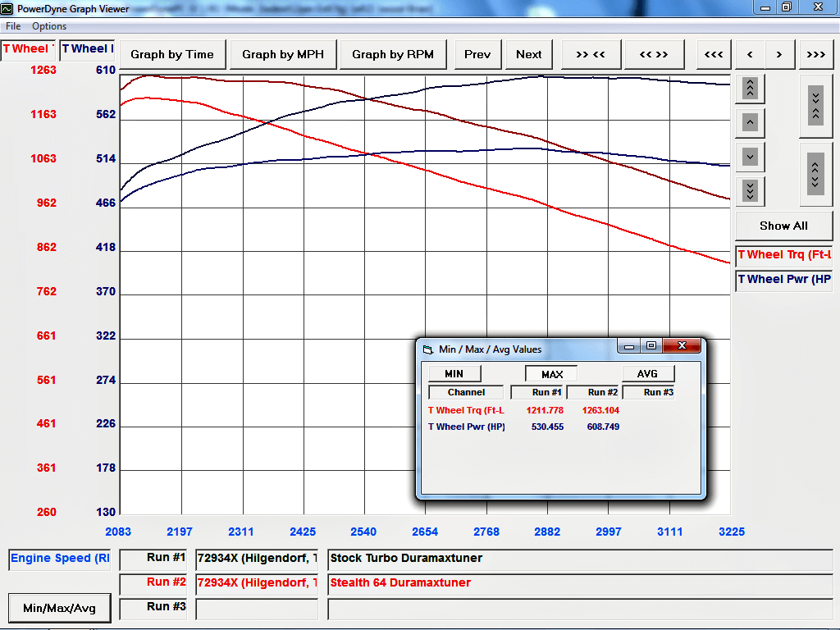Screen dimensions: 840x630
Task: Maximize the Min / Max / Avg Values dialog
Action: (651, 345)
